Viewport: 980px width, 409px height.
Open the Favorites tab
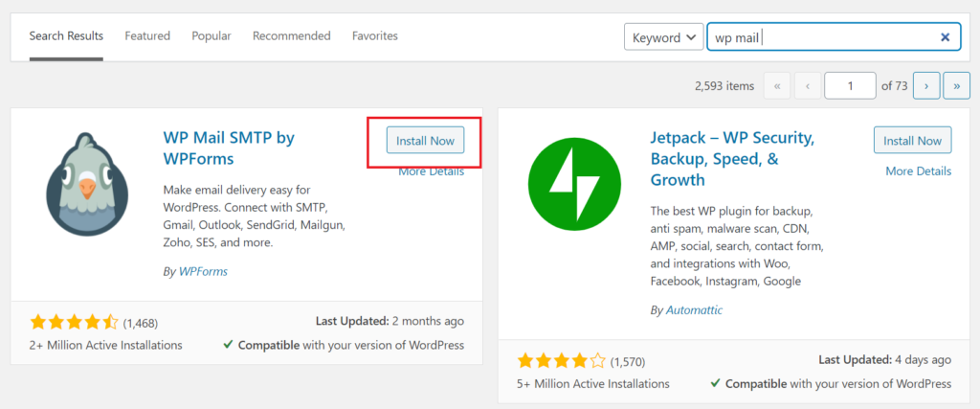pos(375,36)
